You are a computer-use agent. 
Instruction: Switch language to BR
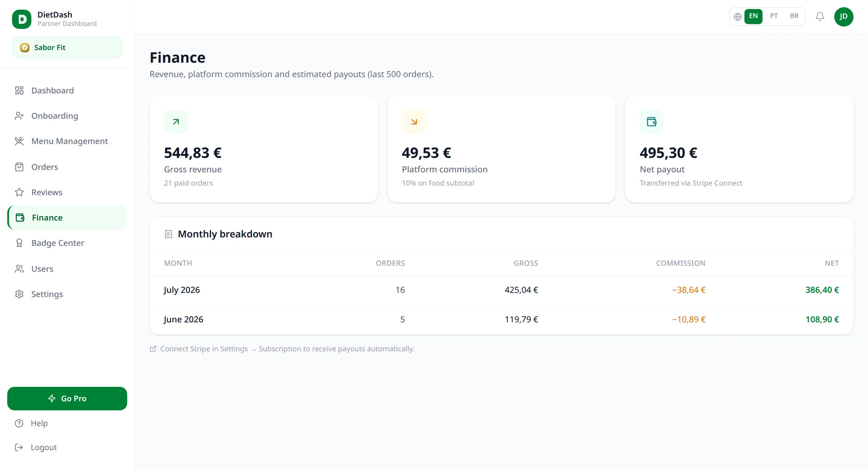(x=794, y=16)
